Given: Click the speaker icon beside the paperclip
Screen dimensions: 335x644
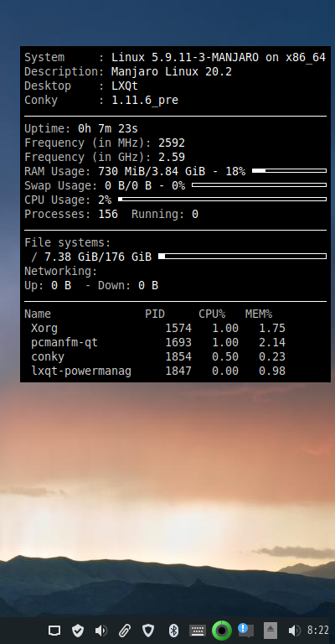Looking at the screenshot, I should point(100,631).
